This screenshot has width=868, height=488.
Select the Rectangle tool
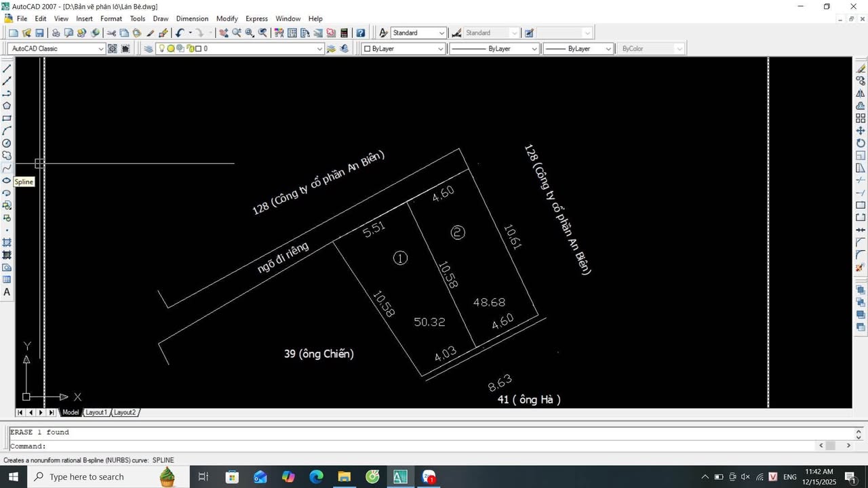coord(7,118)
